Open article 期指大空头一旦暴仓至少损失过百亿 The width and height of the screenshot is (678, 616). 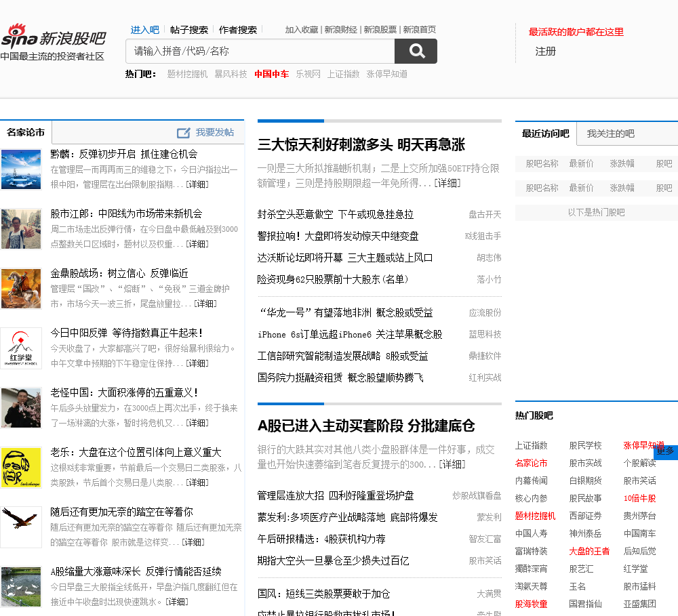(333, 560)
